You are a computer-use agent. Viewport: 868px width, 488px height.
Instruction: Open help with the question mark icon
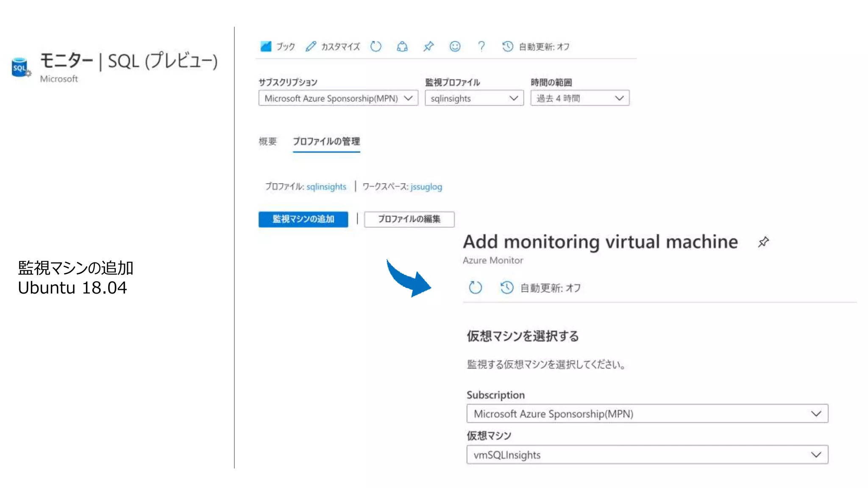pyautogui.click(x=481, y=46)
